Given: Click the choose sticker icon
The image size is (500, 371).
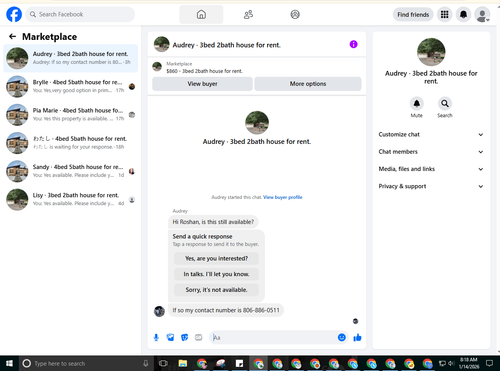Looking at the screenshot, I should [184, 338].
